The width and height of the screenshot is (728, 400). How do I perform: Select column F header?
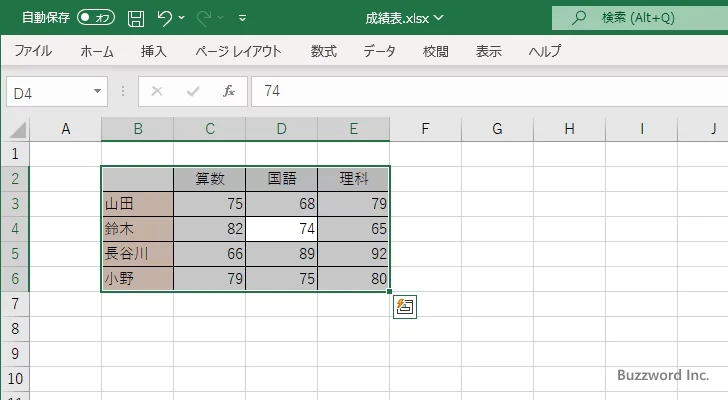[x=425, y=129]
